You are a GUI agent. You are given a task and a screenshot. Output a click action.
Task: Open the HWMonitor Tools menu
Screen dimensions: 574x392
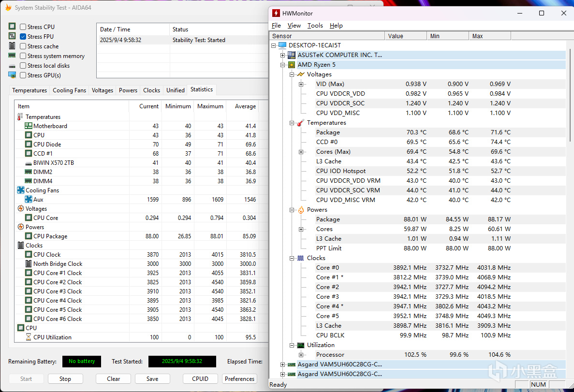[315, 25]
